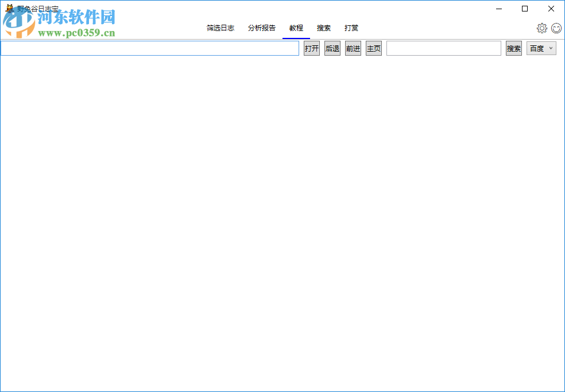Switch to the 筛选日志 tab
This screenshot has width=565, height=392.
click(220, 28)
